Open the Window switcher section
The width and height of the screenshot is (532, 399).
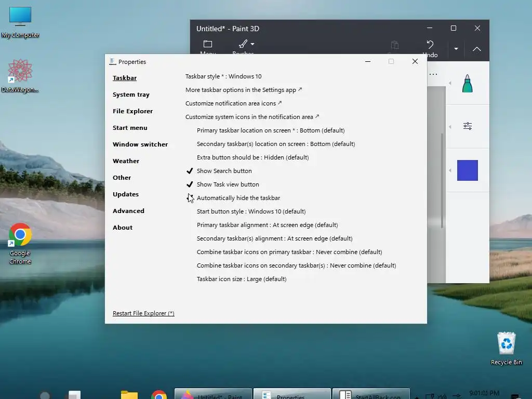(140, 144)
